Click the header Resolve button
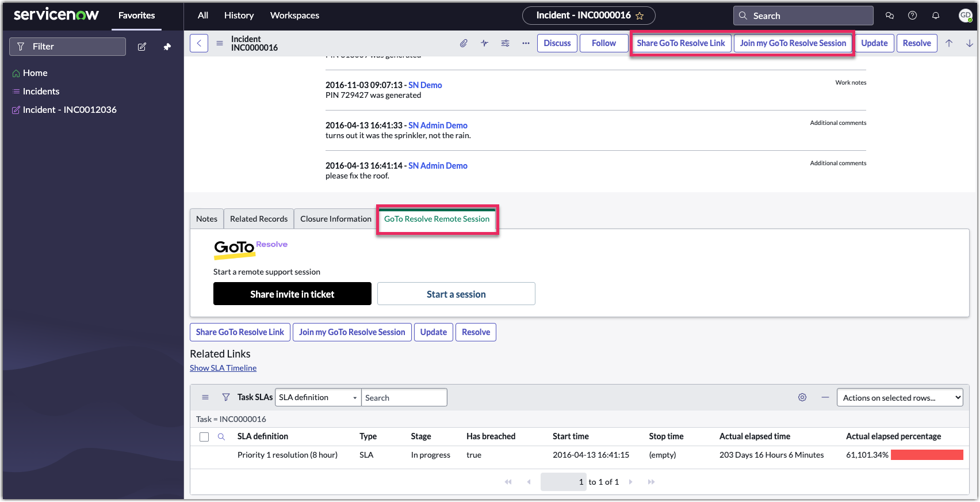The height and width of the screenshot is (502, 980). coord(917,43)
